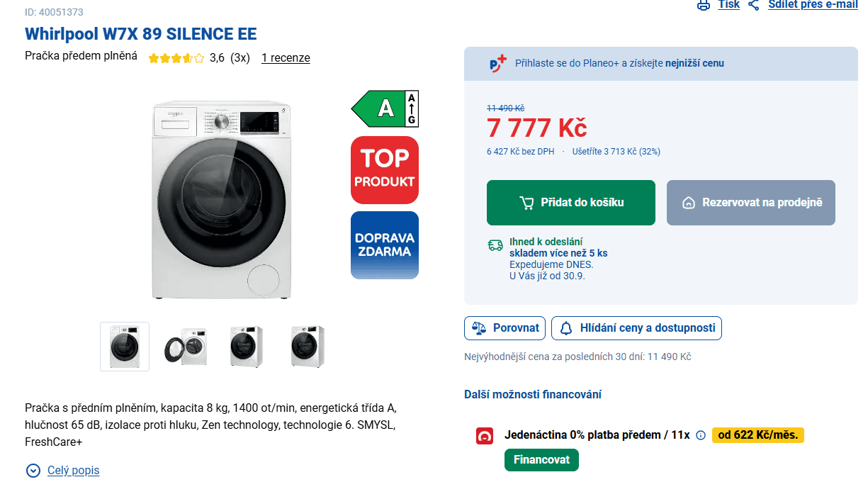Click the printer icon next to Tisk
Screen dimensions: 868x499
tap(703, 5)
